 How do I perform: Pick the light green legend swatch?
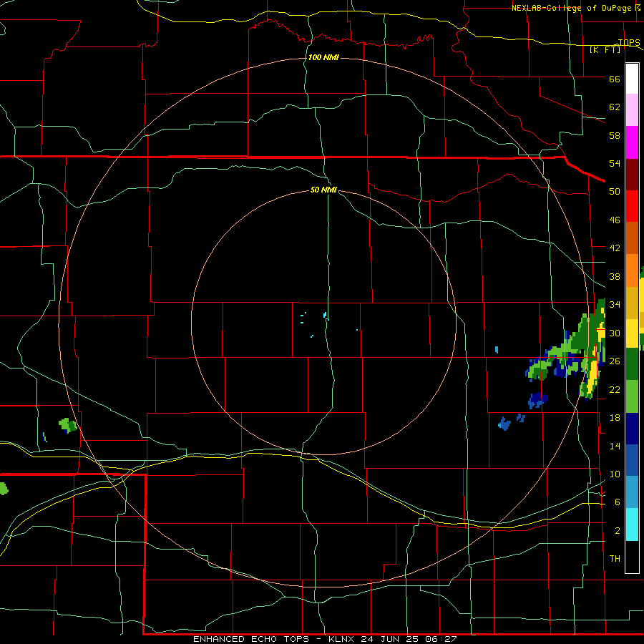632,396
